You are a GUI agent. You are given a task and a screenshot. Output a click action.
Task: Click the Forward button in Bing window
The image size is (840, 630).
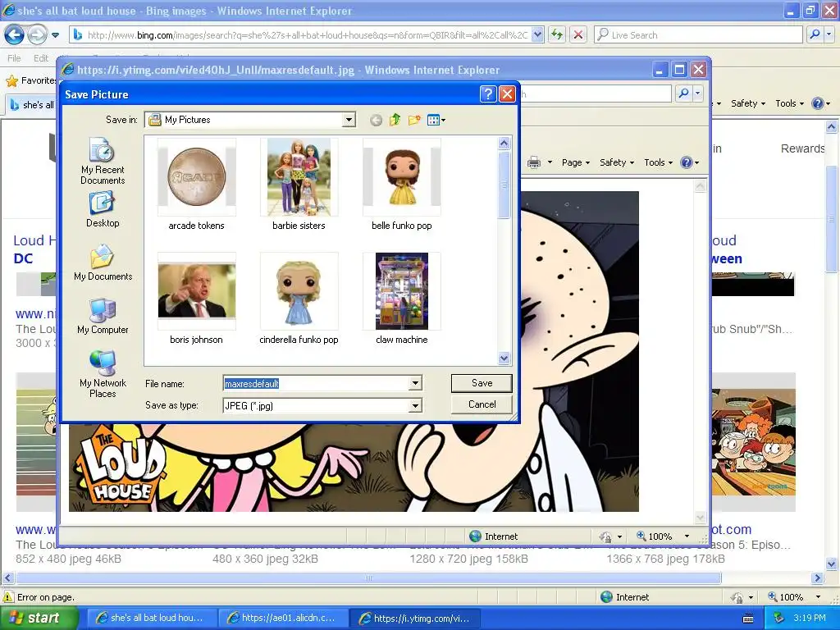point(37,34)
